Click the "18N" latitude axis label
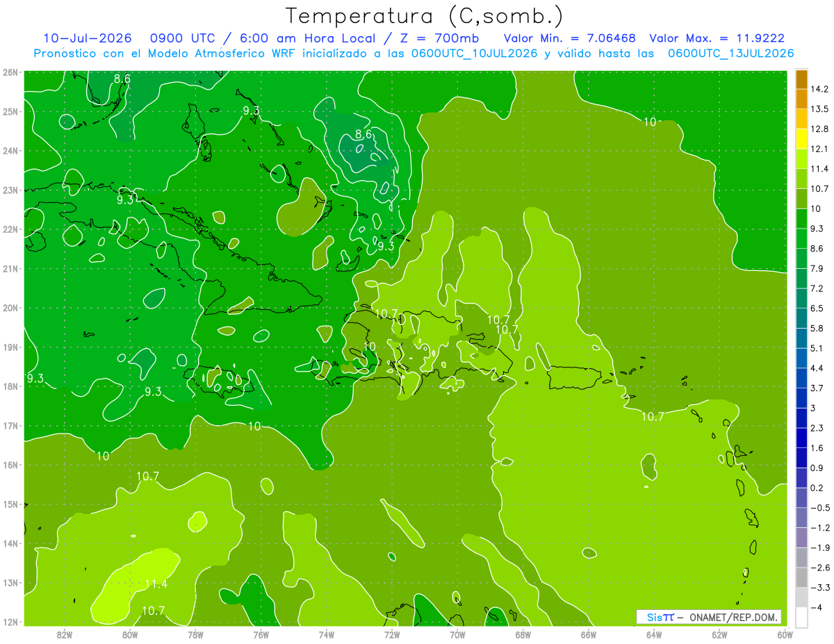 click(x=10, y=386)
